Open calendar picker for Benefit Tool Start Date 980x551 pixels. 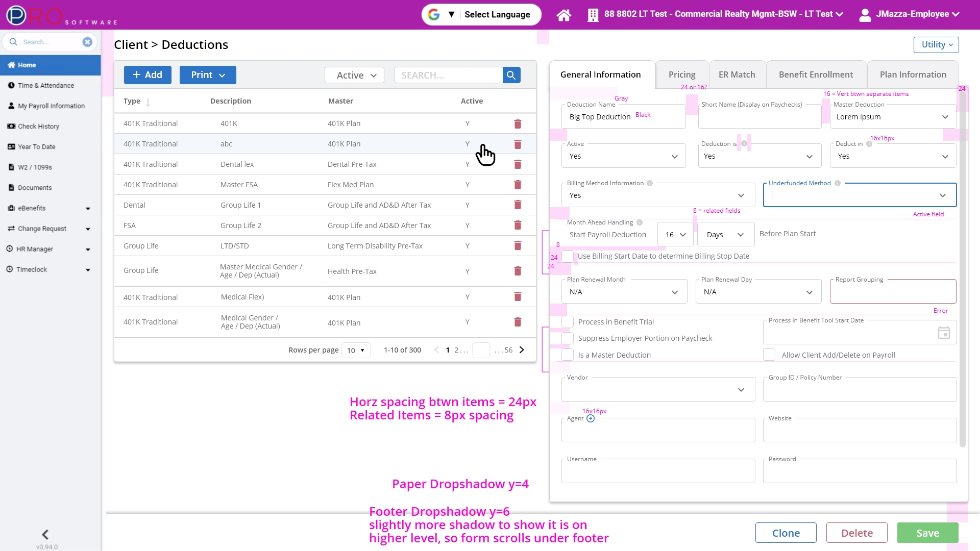click(943, 333)
